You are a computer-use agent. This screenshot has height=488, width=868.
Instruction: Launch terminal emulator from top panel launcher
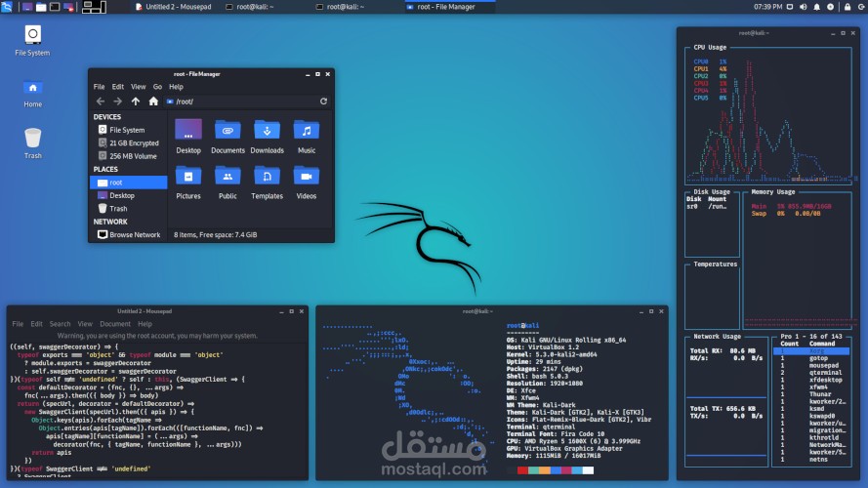tap(55, 7)
